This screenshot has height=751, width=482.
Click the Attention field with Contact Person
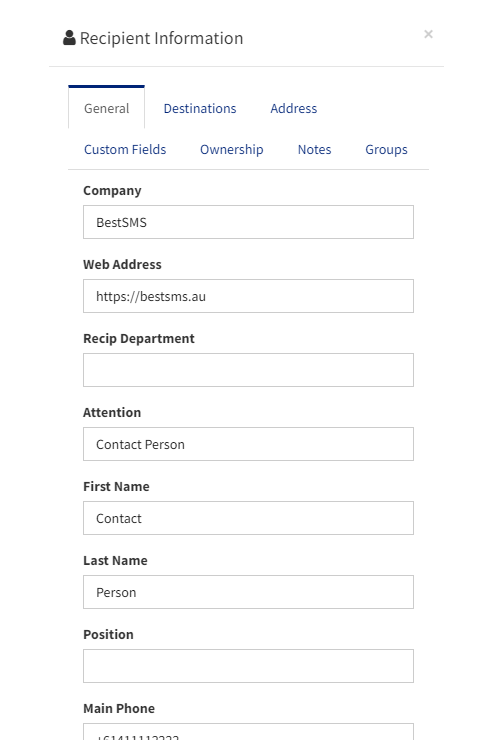pyautogui.click(x=248, y=444)
